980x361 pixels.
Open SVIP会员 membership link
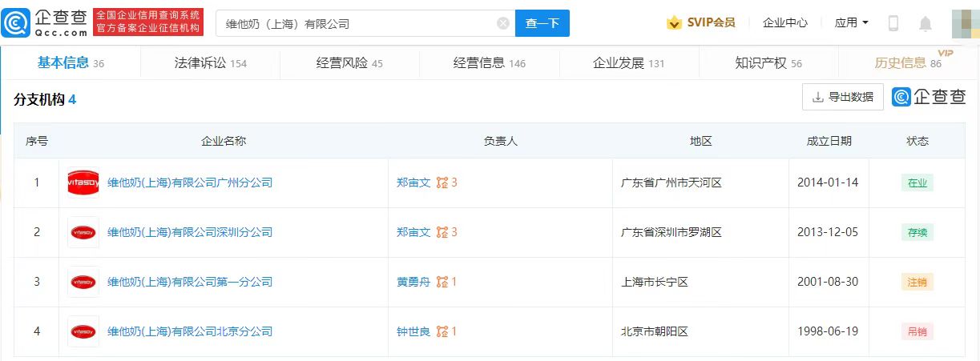click(711, 22)
